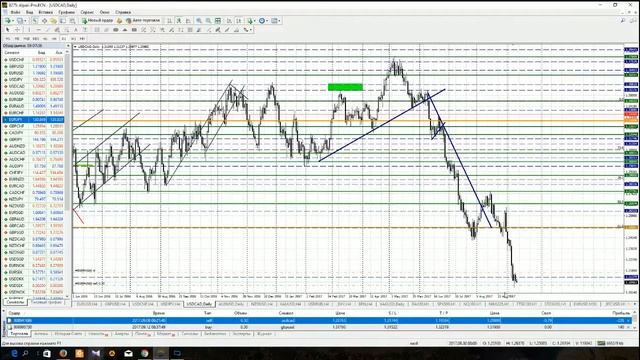Select the M1 timeframe button
Viewport: 640px width, 360px height.
[x=7, y=38]
